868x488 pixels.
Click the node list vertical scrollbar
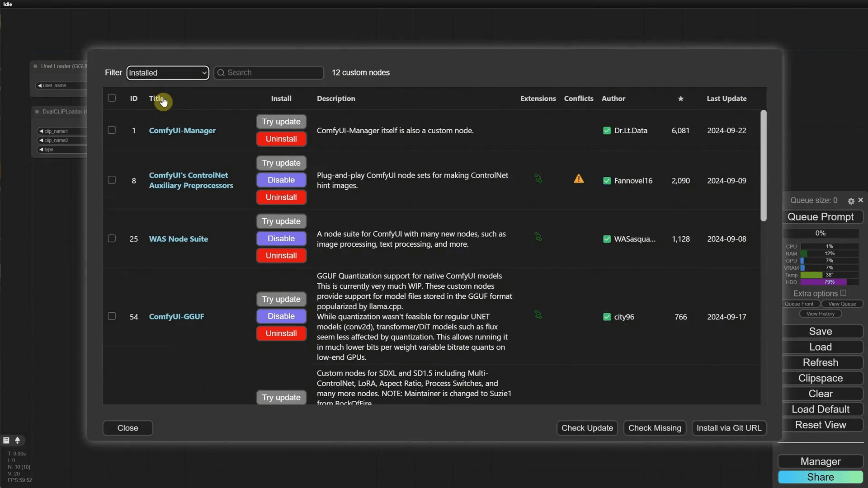(764, 166)
